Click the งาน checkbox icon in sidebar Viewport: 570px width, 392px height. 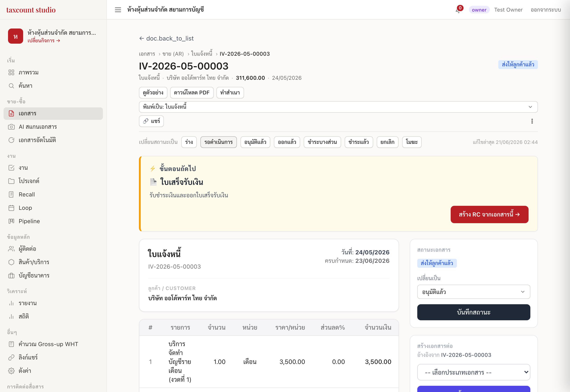pos(11,168)
